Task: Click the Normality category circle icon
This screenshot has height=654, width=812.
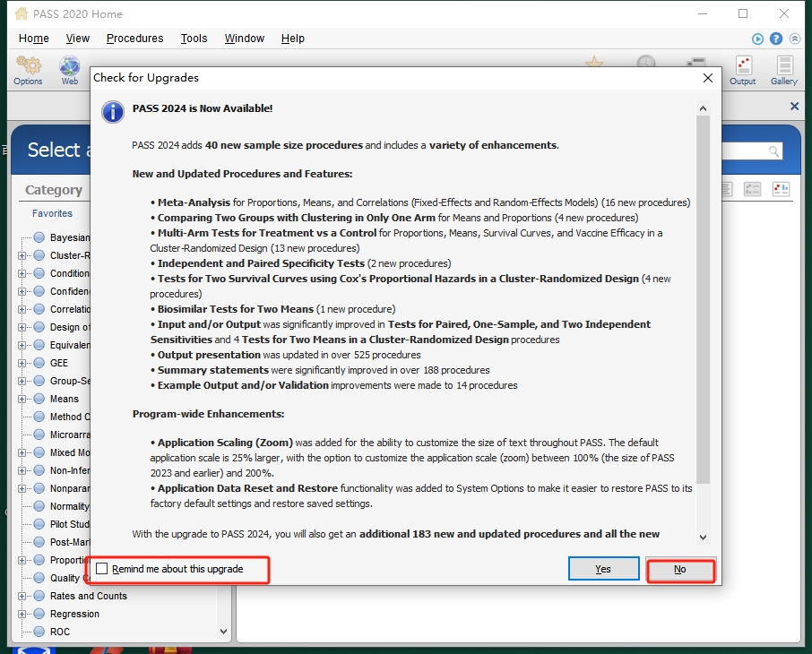Action: click(x=39, y=506)
